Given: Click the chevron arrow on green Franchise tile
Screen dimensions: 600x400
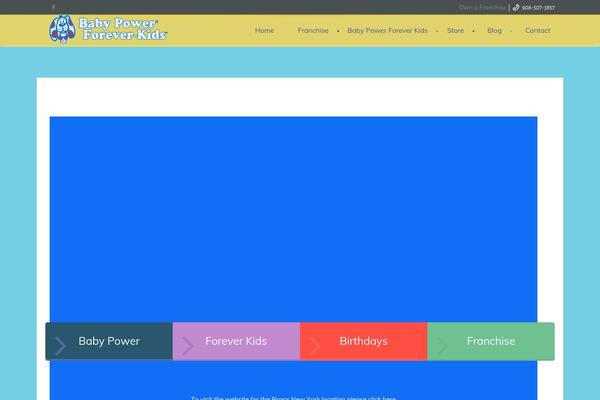Looking at the screenshot, I should (442, 346).
